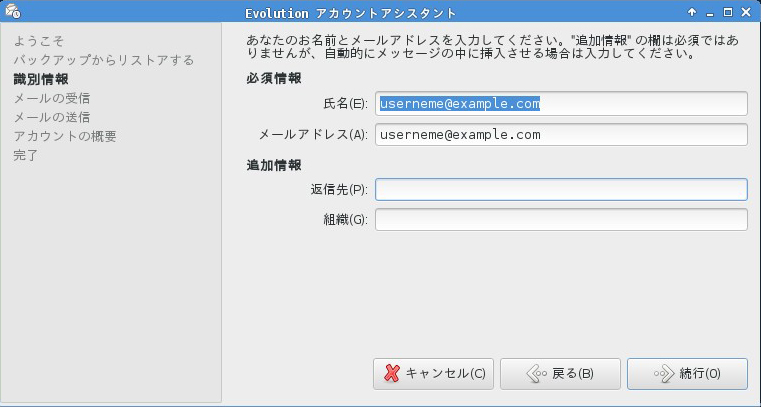Select the ようこそ step in the sidebar
The image size is (761, 407).
coord(39,41)
